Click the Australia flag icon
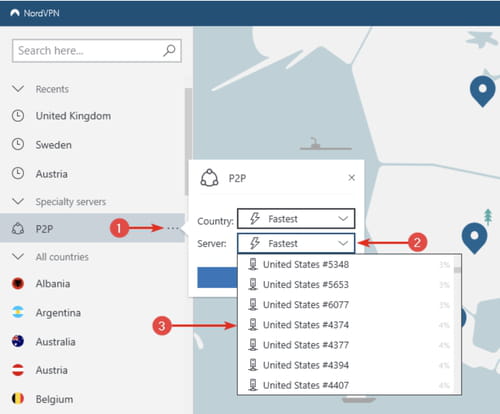500x414 pixels. point(18,341)
